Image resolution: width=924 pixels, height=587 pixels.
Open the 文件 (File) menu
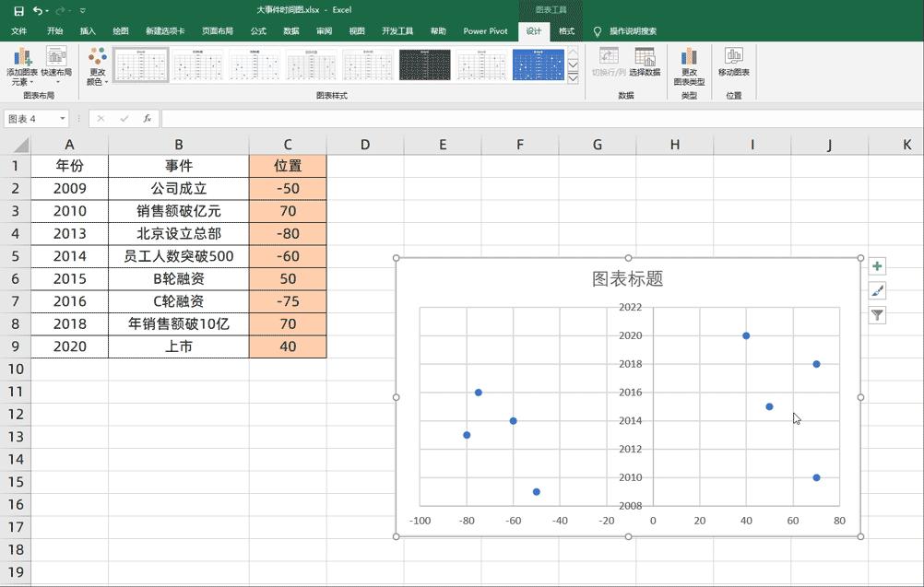click(18, 30)
